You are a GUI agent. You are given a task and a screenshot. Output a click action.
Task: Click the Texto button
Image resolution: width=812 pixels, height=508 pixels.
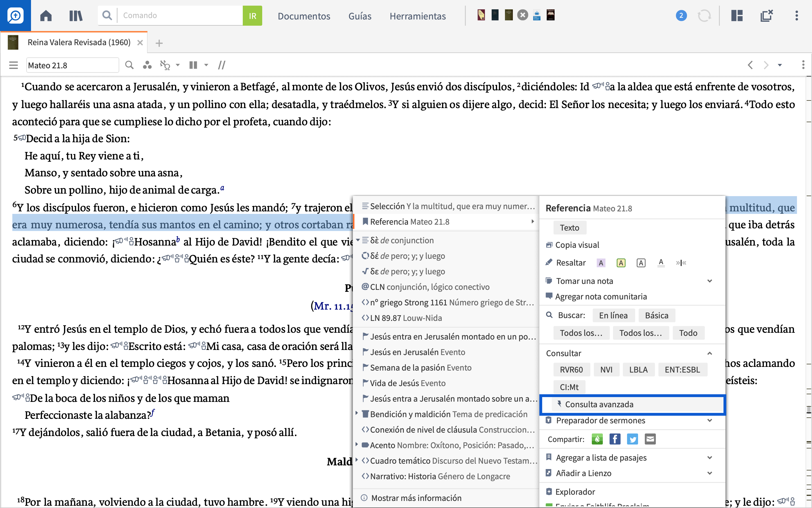(x=570, y=228)
